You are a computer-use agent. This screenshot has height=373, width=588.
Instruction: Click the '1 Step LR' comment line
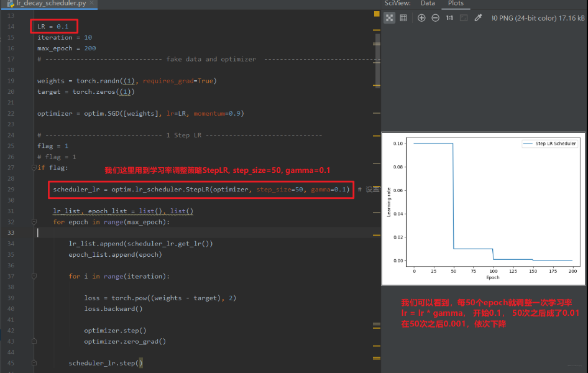click(180, 136)
